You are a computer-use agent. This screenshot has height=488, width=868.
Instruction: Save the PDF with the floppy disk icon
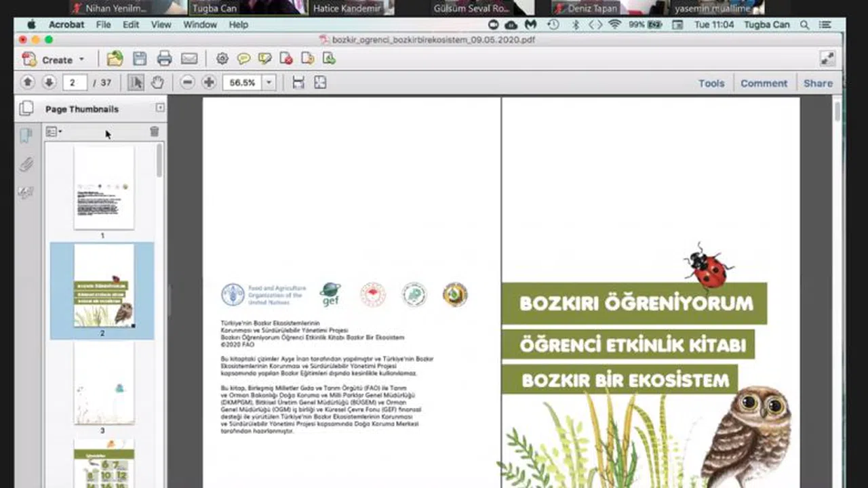pyautogui.click(x=140, y=59)
